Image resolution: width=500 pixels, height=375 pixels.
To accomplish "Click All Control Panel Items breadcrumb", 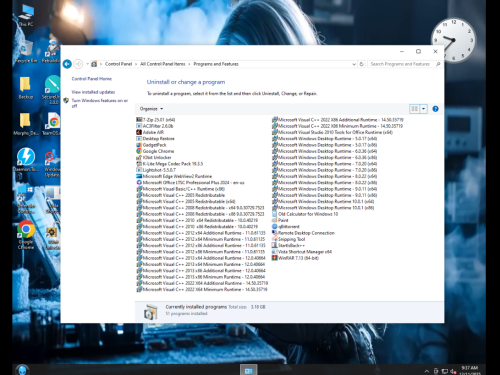I will (x=163, y=64).
